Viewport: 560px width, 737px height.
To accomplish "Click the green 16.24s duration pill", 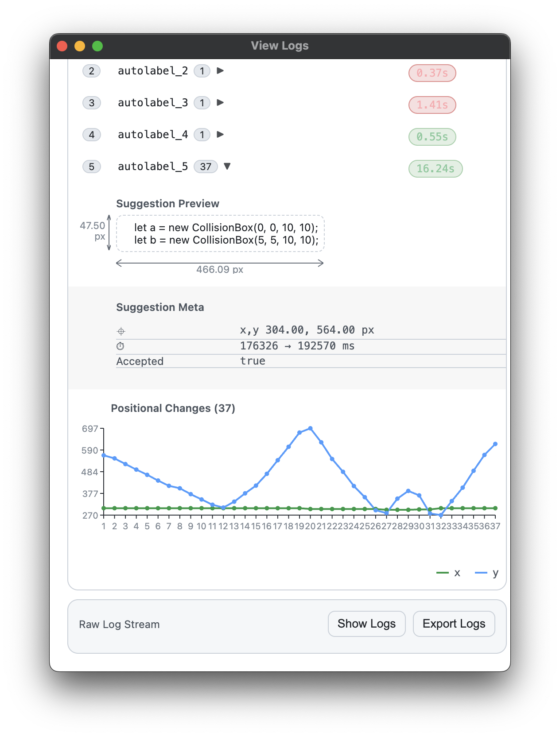I will click(435, 169).
